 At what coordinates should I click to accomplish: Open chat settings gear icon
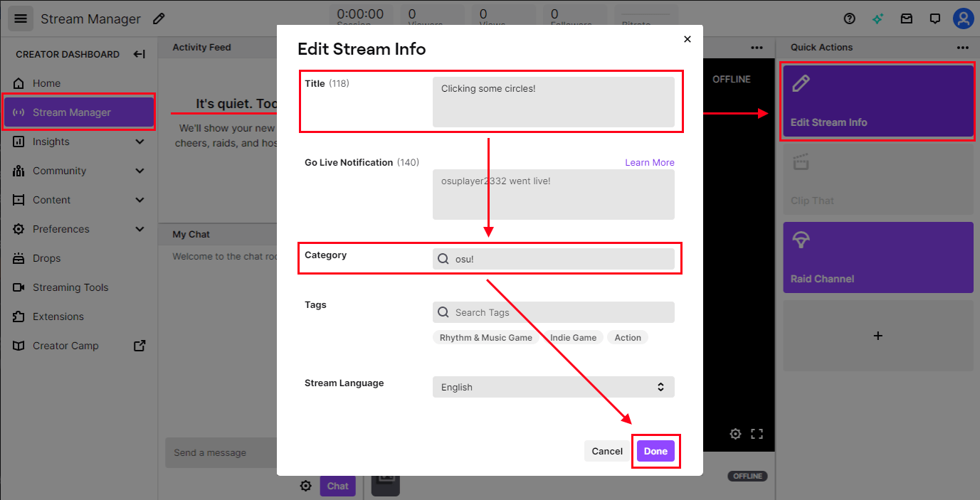click(306, 486)
